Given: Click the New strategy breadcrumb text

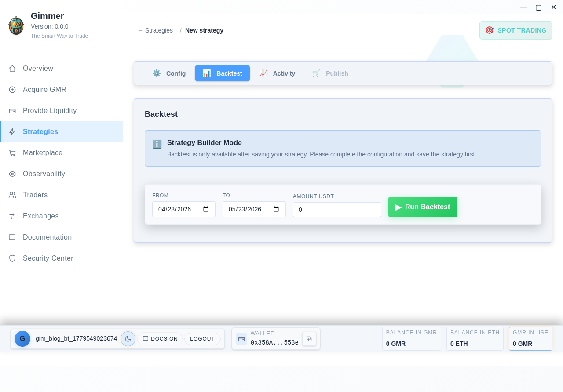Looking at the screenshot, I should pyautogui.click(x=204, y=30).
